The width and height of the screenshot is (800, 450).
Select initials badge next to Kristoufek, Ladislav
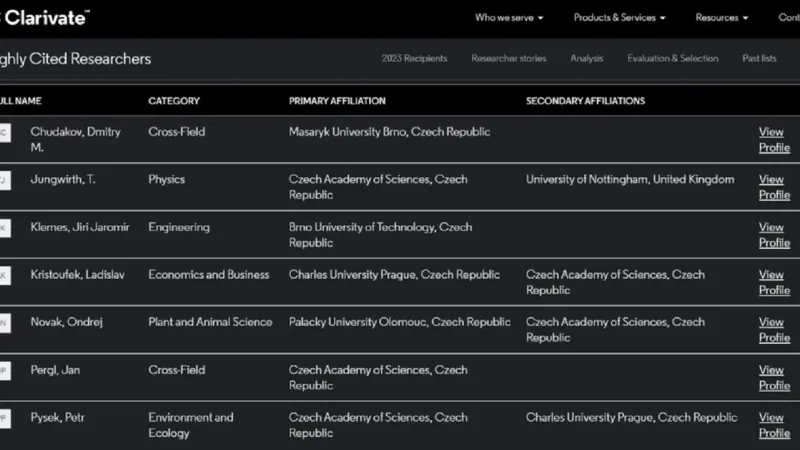[x=4, y=275]
